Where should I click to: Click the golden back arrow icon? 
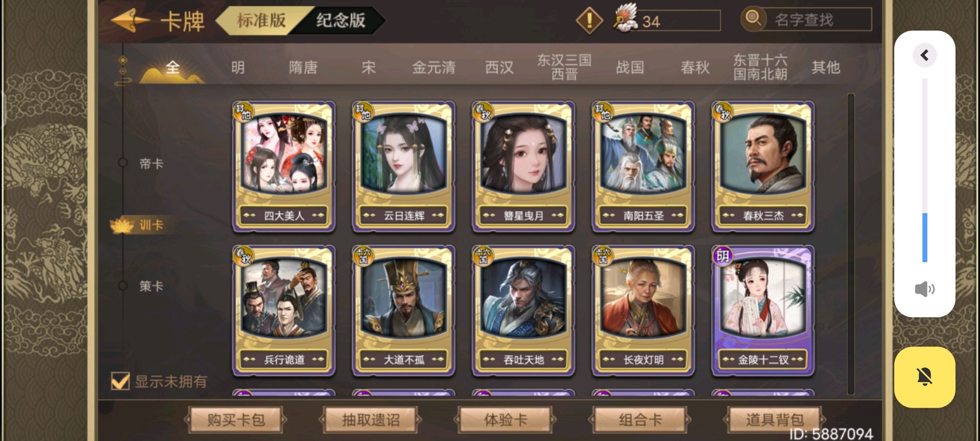130,21
